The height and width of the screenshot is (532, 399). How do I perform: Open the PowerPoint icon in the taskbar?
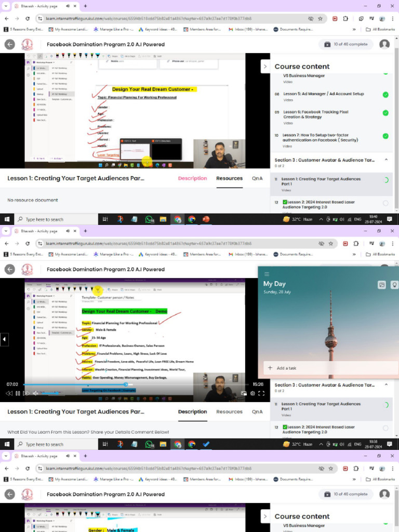pyautogui.click(x=206, y=219)
